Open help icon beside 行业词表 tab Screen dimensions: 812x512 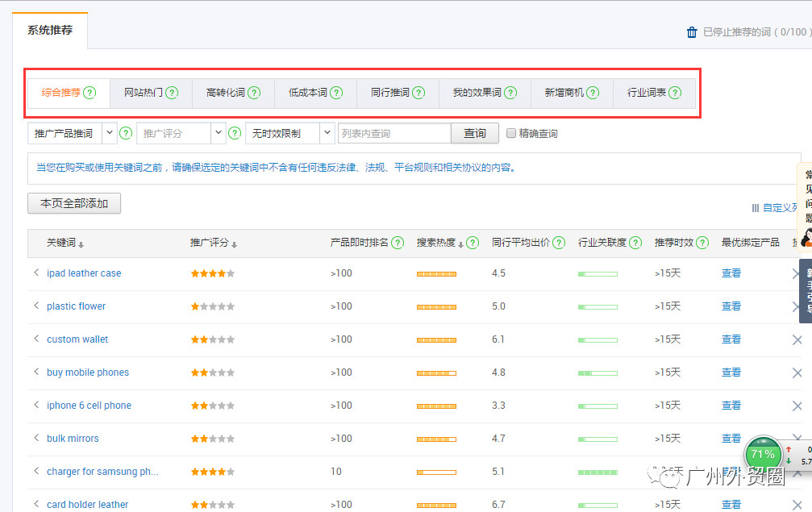tap(675, 93)
